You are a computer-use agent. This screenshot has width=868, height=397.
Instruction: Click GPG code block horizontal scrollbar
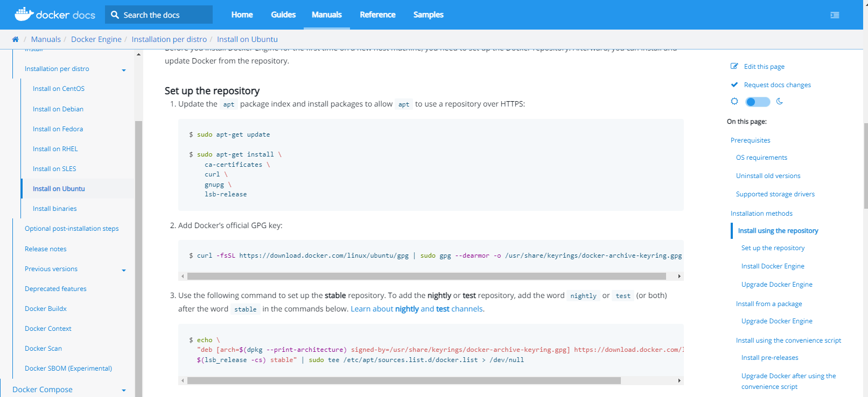click(426, 276)
